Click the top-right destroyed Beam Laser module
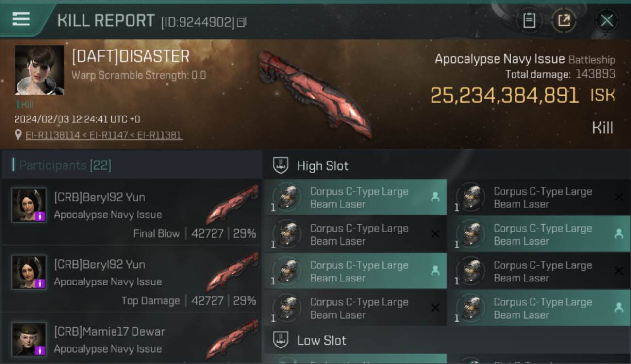 539,197
